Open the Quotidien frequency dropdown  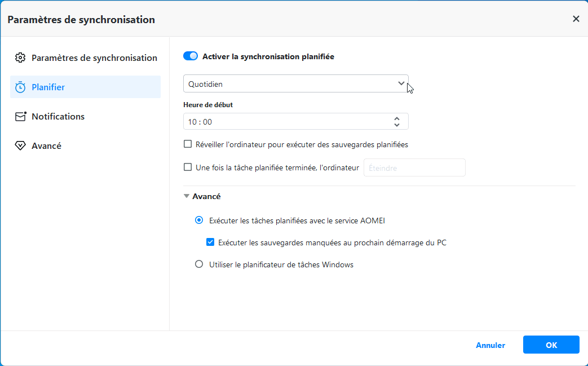tap(295, 84)
